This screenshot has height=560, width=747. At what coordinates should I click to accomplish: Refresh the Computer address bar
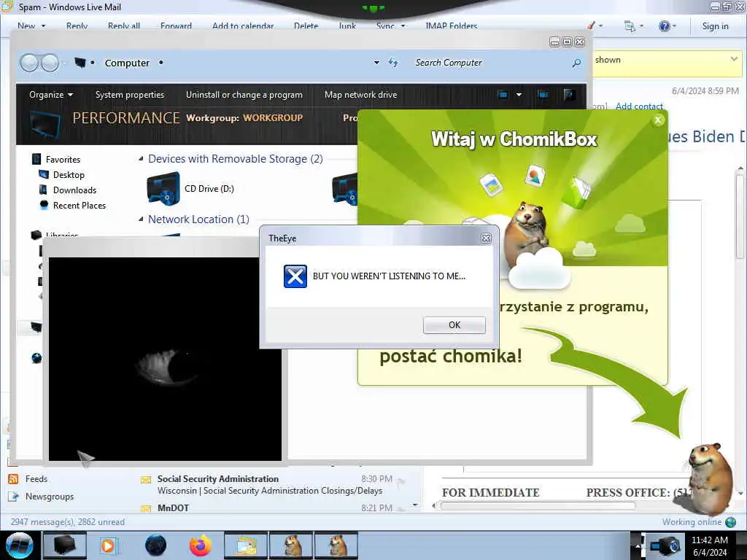coord(393,63)
